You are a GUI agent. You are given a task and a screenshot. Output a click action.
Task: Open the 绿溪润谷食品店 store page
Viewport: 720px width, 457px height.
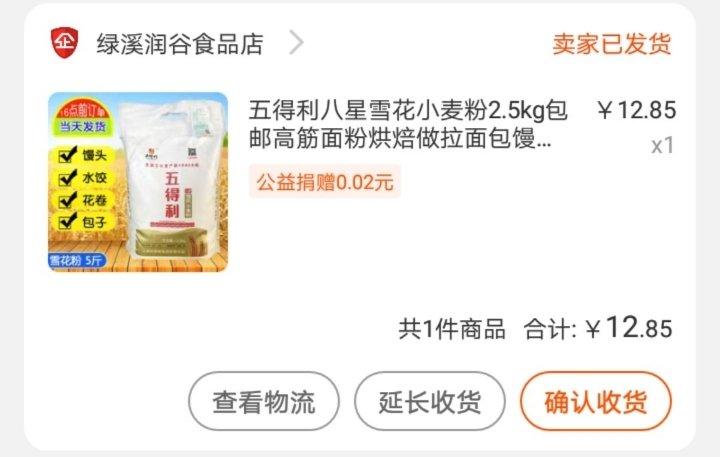click(180, 44)
